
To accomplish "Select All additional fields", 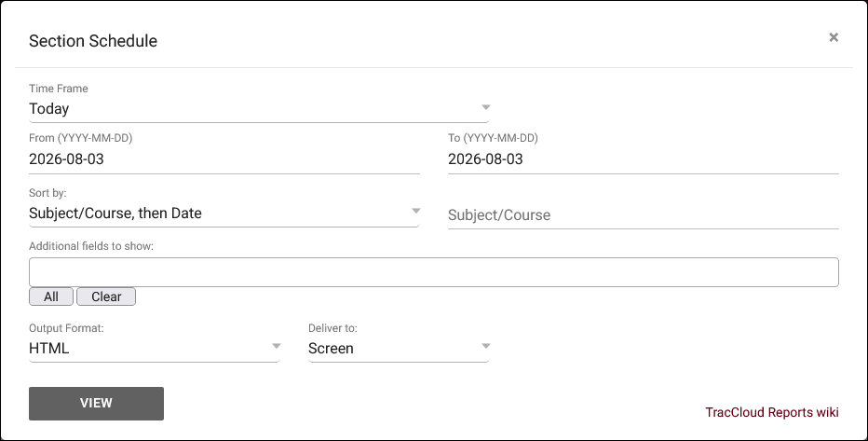I will (x=51, y=296).
